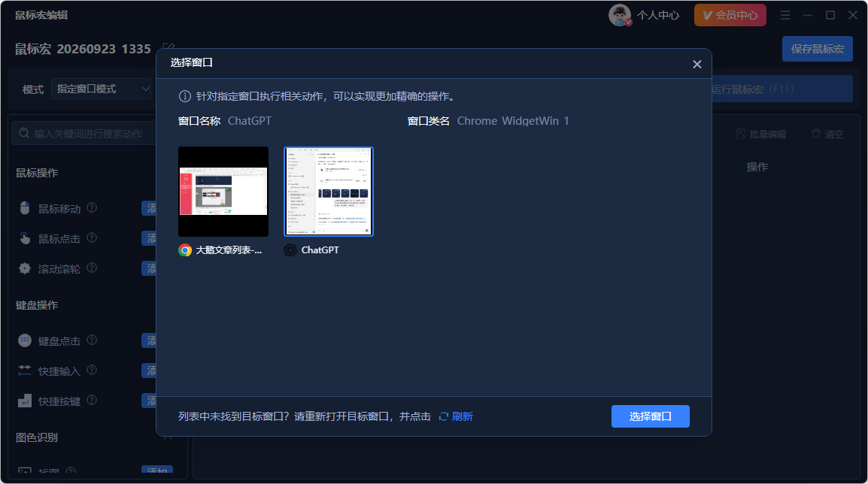Image resolution: width=868 pixels, height=484 pixels.
Task: Open help for 鼠标点击
Action: 92,237
